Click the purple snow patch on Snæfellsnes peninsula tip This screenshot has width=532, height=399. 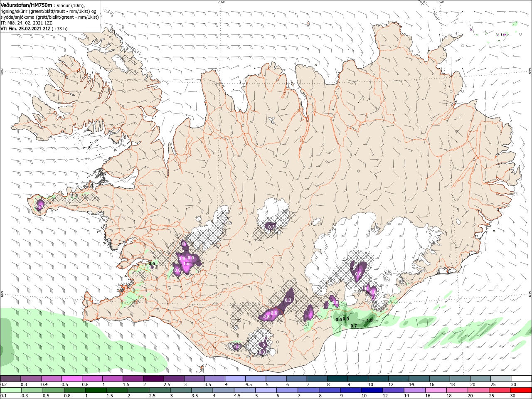point(40,205)
